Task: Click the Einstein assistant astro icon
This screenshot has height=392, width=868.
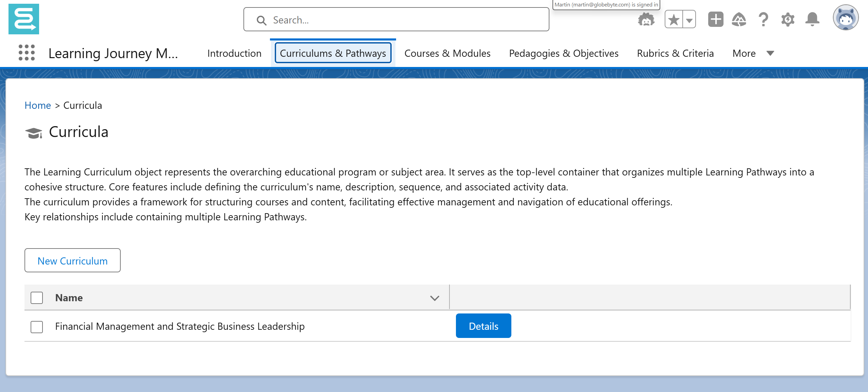Action: [646, 19]
